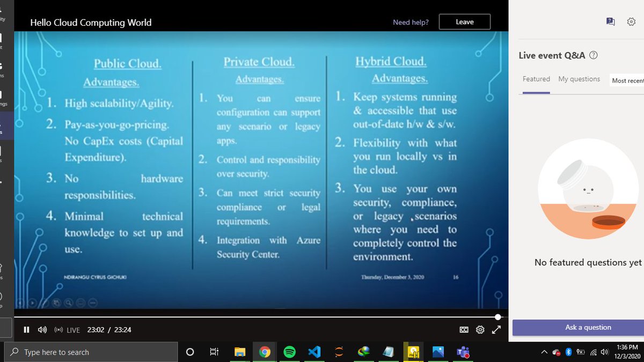Open the Q&A conversation icon top right
The image size is (644, 362).
pyautogui.click(x=610, y=20)
